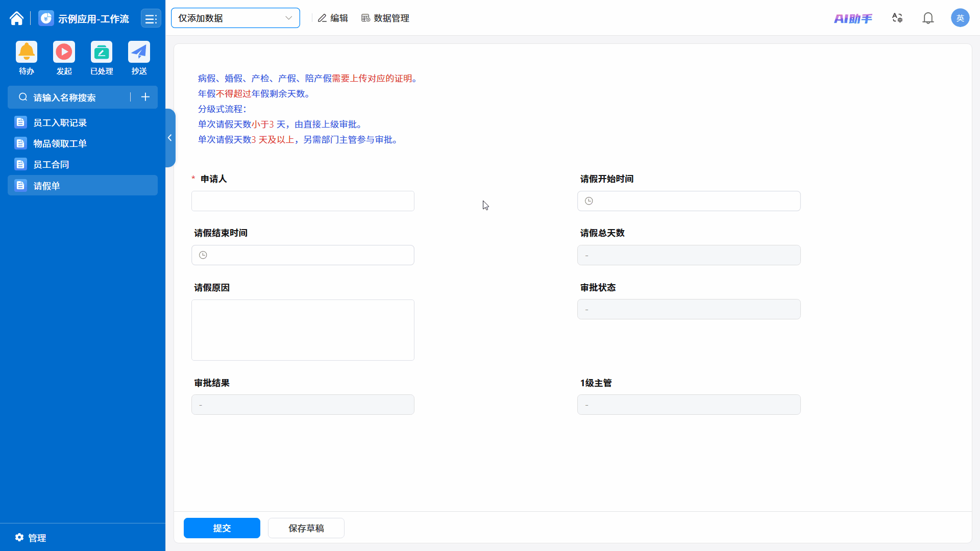Select the 员工入职记录 document icon
Screen dimensions: 980x551
[20, 122]
